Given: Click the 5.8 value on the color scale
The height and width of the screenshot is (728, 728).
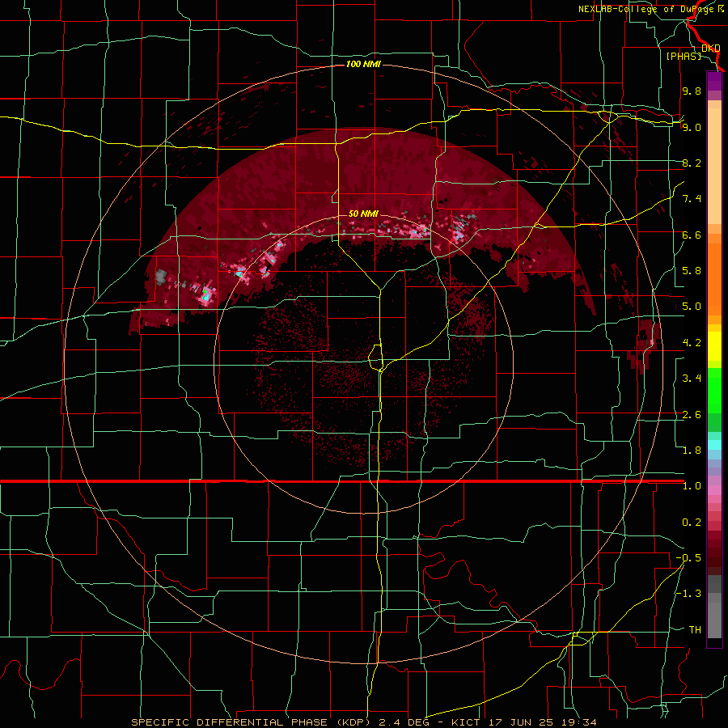Looking at the screenshot, I should point(692,270).
